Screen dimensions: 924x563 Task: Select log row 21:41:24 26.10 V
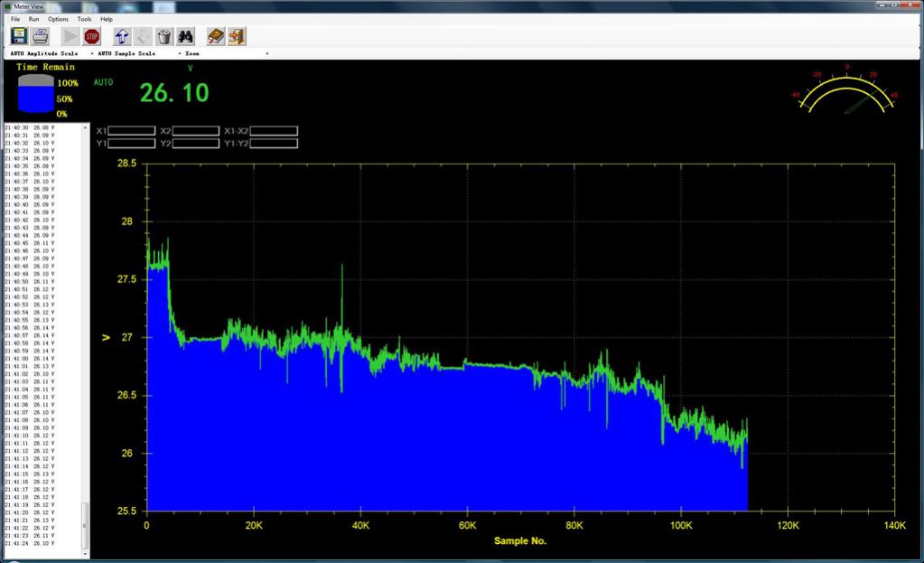pyautogui.click(x=30, y=543)
